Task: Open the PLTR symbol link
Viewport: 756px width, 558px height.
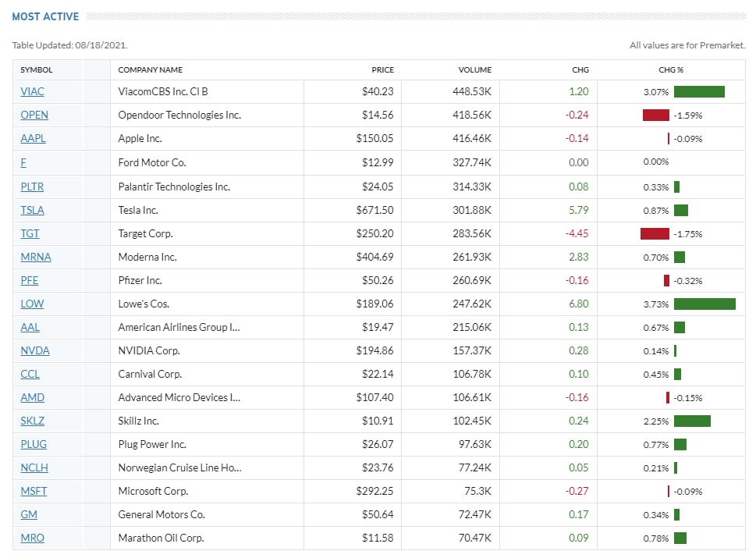Action: coord(32,187)
